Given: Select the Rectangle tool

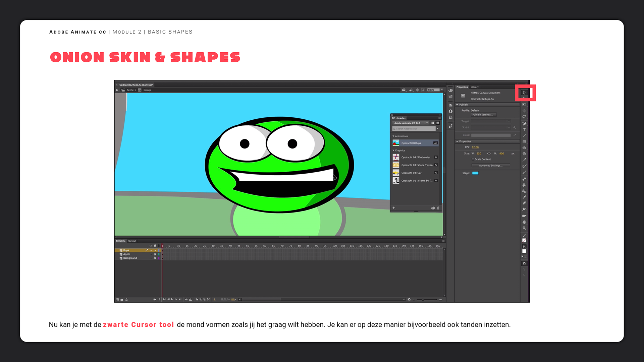Looking at the screenshot, I should tap(524, 142).
